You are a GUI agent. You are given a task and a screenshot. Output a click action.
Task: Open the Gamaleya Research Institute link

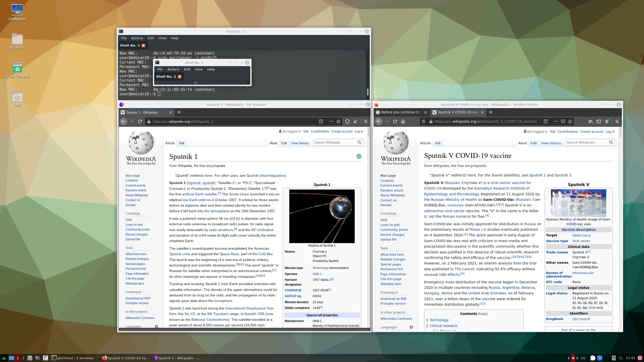(x=502, y=188)
